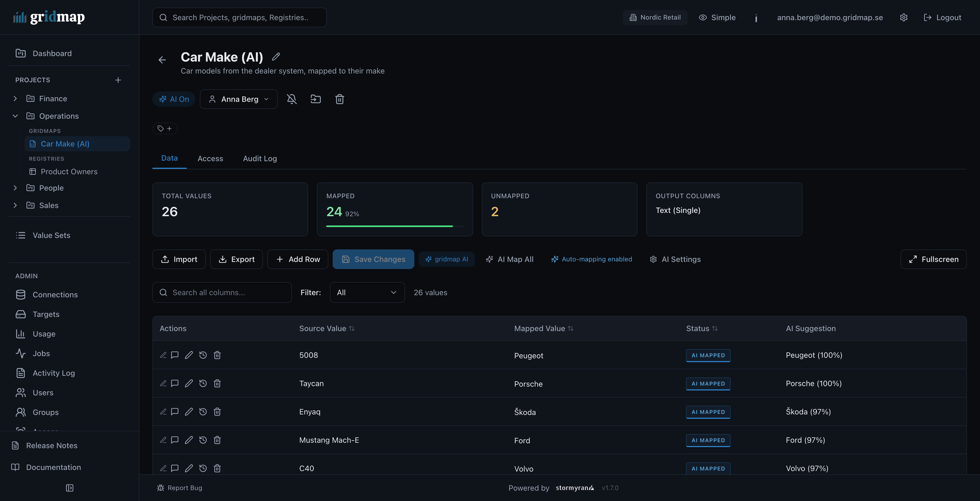Viewport: 980px width, 501px height.
Task: Click Report Bug
Action: click(x=180, y=488)
